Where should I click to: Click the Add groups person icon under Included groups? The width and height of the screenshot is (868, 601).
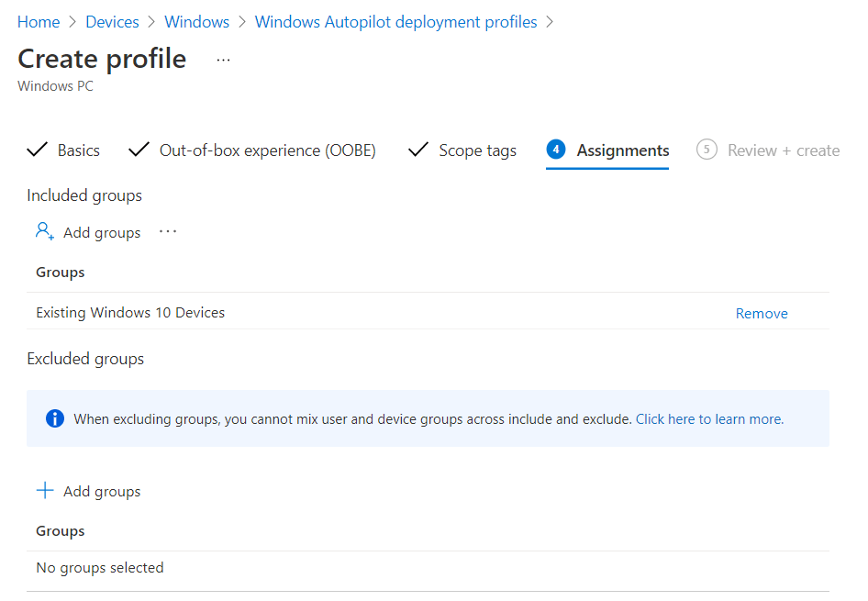coord(44,231)
